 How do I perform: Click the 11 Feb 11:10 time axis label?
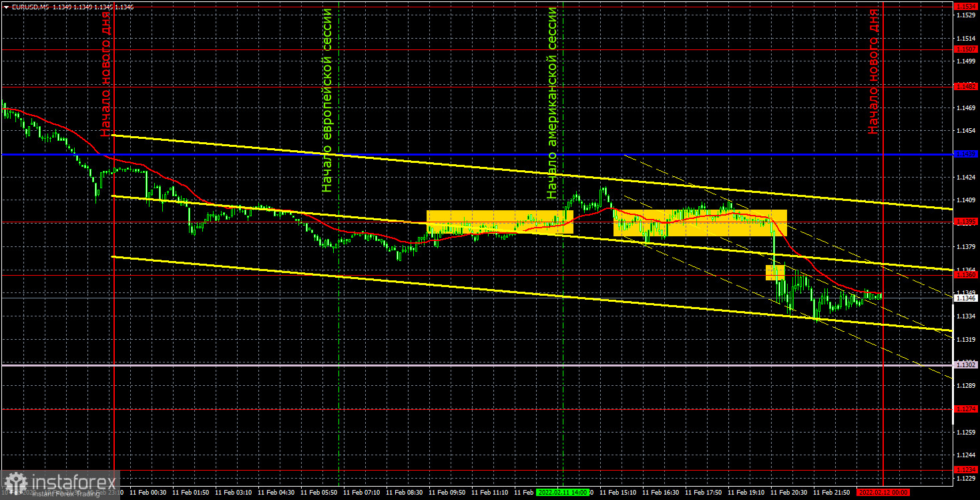(x=490, y=492)
